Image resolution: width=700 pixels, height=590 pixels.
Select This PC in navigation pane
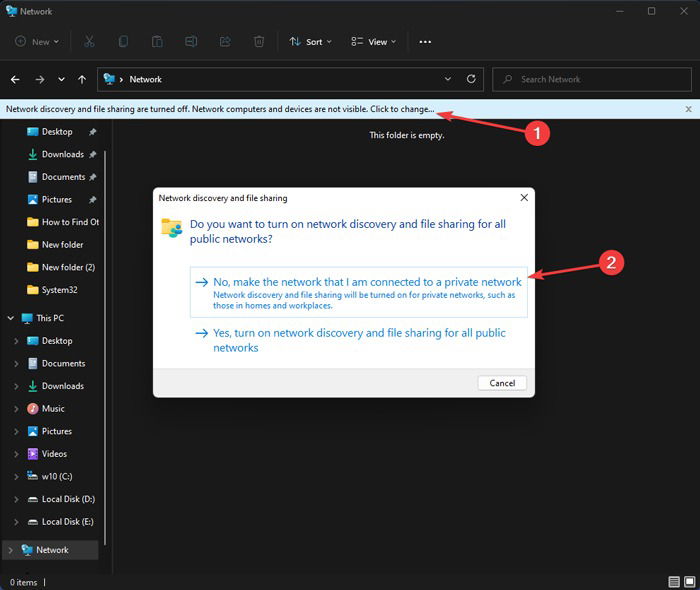coord(43,318)
